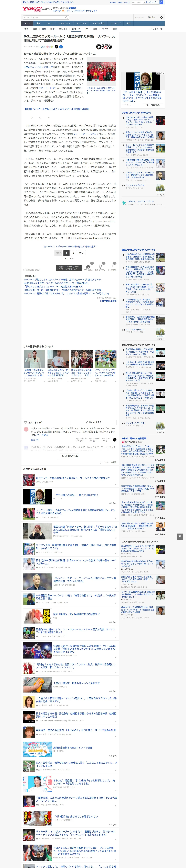Expand 返信 2件 replies
Screen dimensions: 186x868
pos(35,440)
